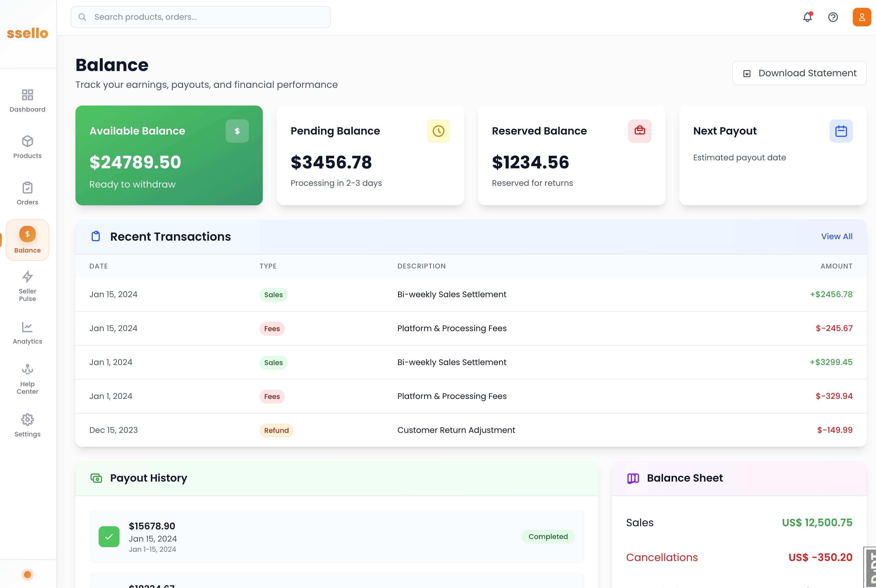The height and width of the screenshot is (588, 876).
Task: Click the Payout History cash icon
Action: click(x=96, y=478)
